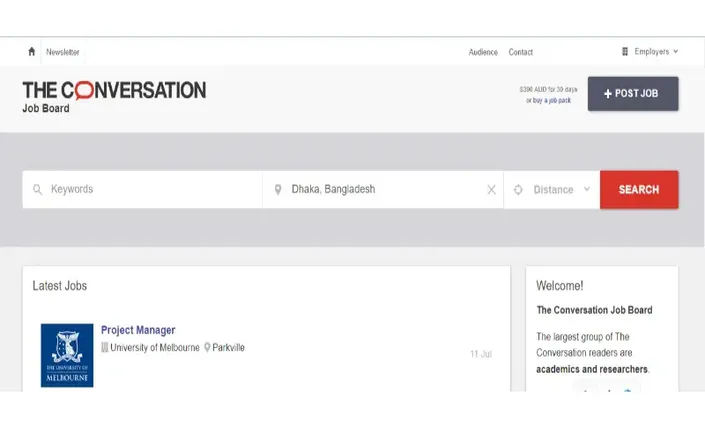Click the Post Job button
The width and height of the screenshot is (705, 427).
coord(633,93)
